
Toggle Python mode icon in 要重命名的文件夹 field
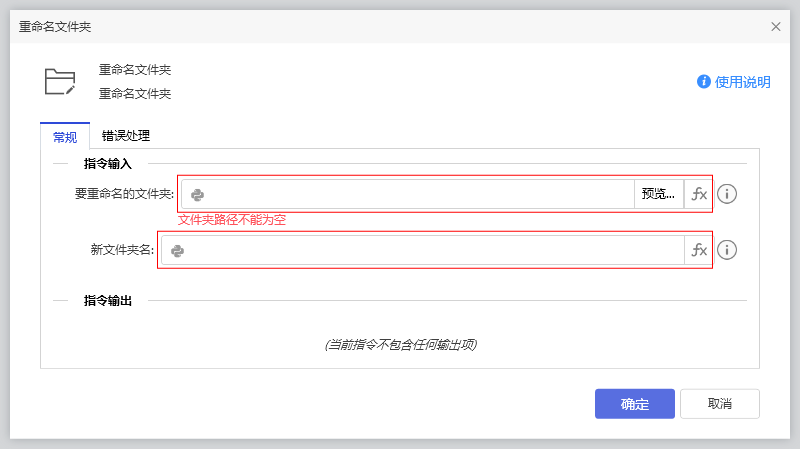click(x=198, y=194)
